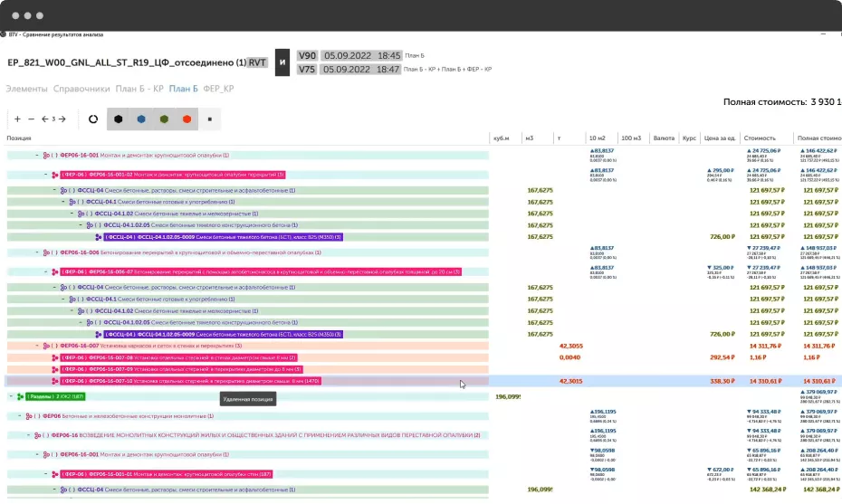
Task: Click the small black square toolbar icon
Action: pyautogui.click(x=209, y=119)
